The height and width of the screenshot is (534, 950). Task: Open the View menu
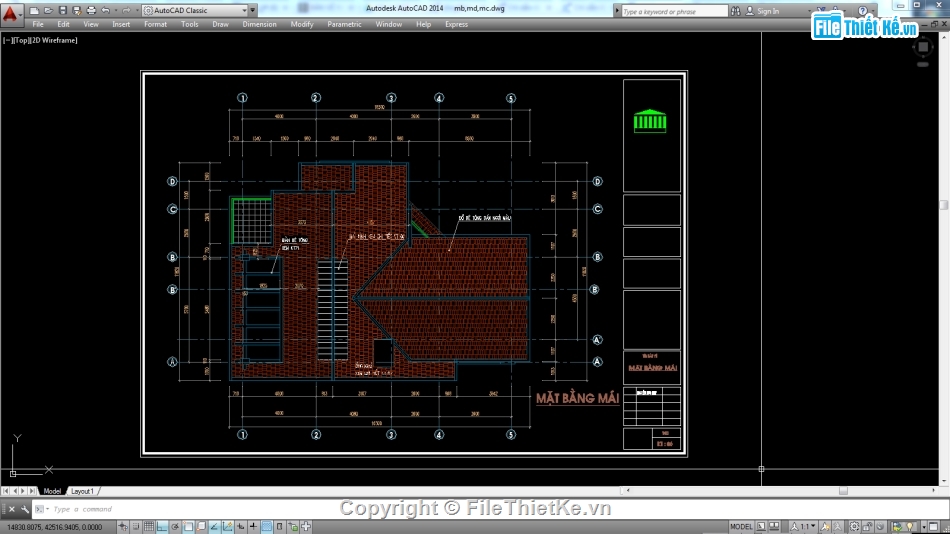pos(91,24)
